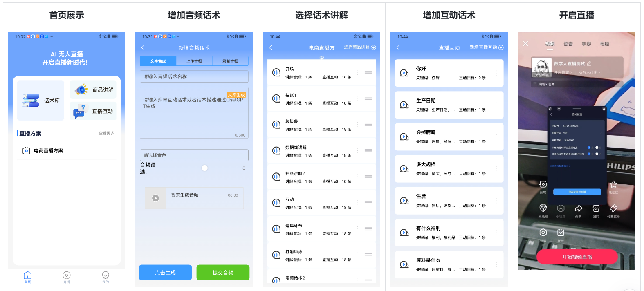This screenshot has width=644, height=291.
Task: Tap the blue 点击生成 button
Action: [165, 273]
